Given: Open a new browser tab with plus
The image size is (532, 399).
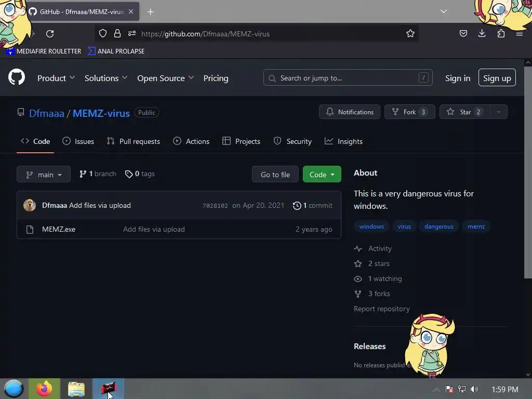Looking at the screenshot, I should (150, 12).
